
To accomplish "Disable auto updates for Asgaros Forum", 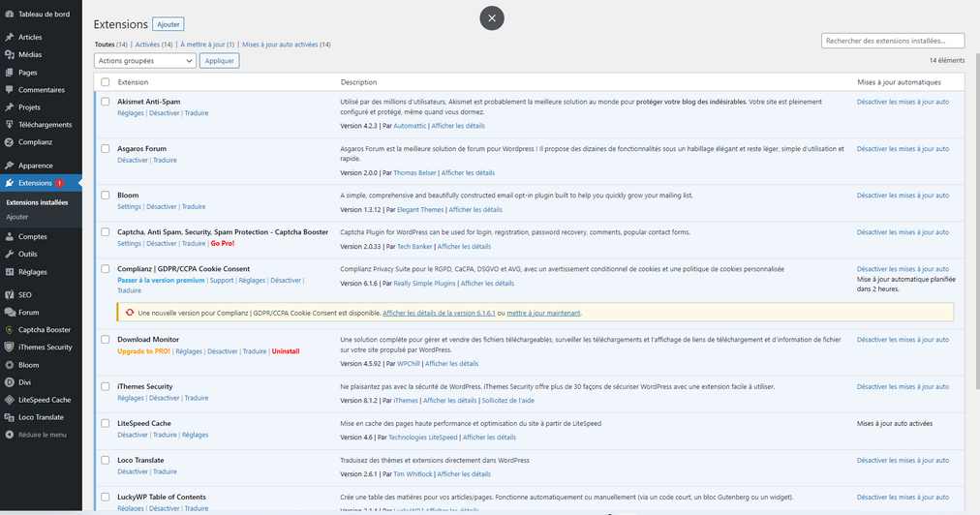I will tap(903, 149).
